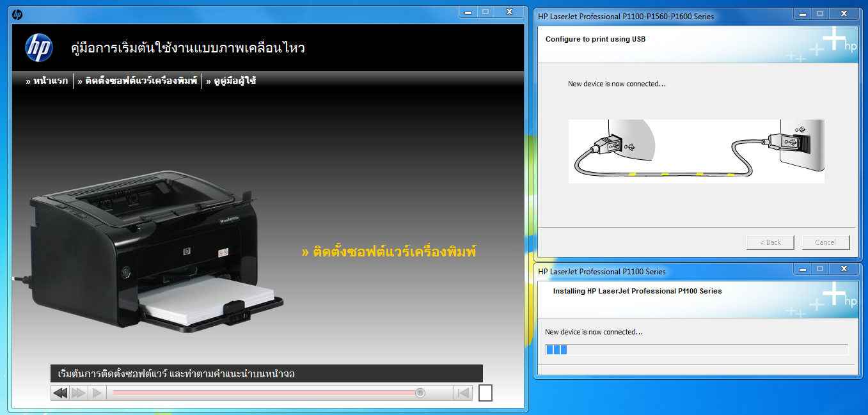Click the USB cable illustration
The height and width of the screenshot is (415, 868).
pyautogui.click(x=696, y=152)
